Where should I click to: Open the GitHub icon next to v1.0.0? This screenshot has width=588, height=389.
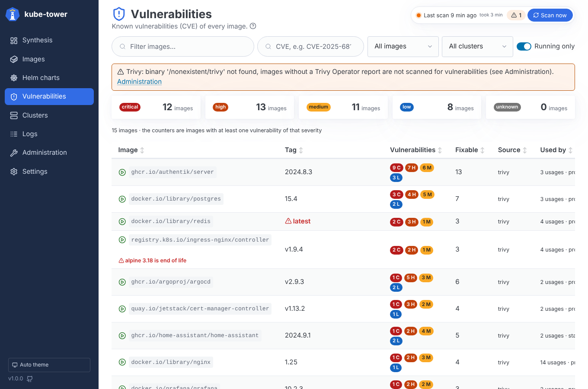tap(30, 379)
